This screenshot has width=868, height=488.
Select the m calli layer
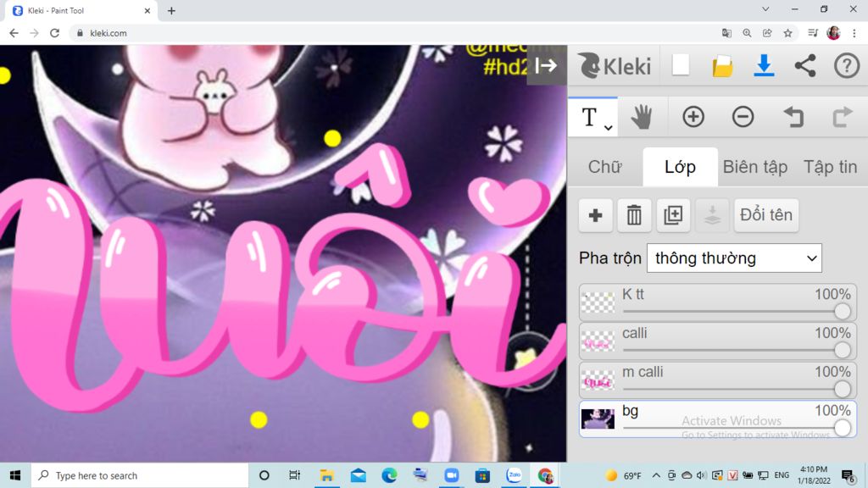tap(717, 380)
